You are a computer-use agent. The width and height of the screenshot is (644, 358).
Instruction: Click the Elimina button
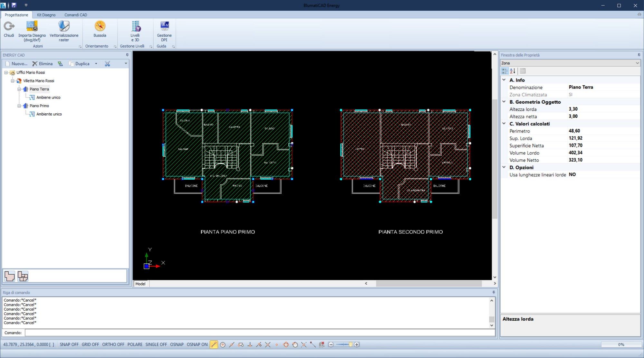(x=43, y=63)
